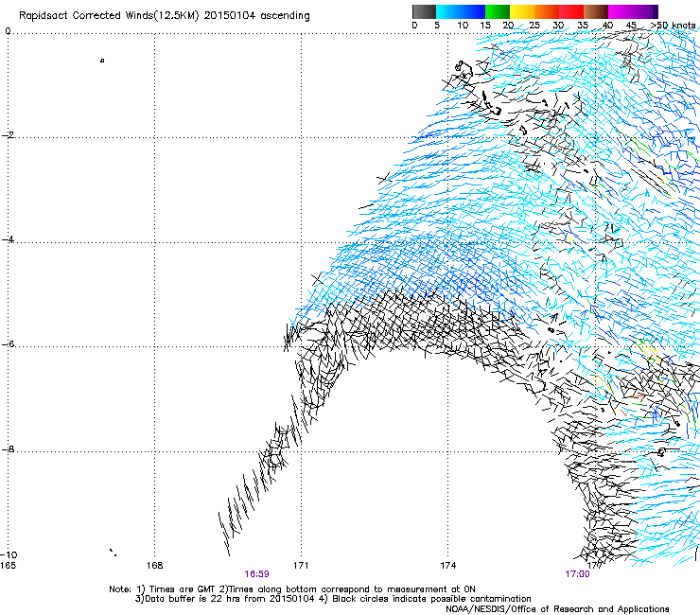Click the brown 35-40 knots legend segment

coord(596,11)
